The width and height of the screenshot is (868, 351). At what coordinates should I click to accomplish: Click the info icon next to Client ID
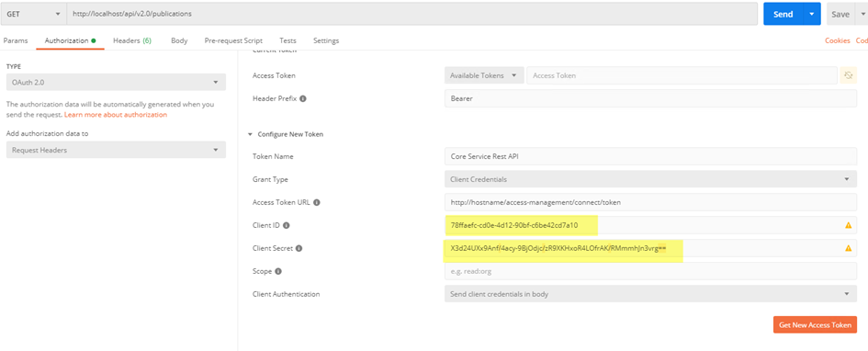pyautogui.click(x=287, y=225)
